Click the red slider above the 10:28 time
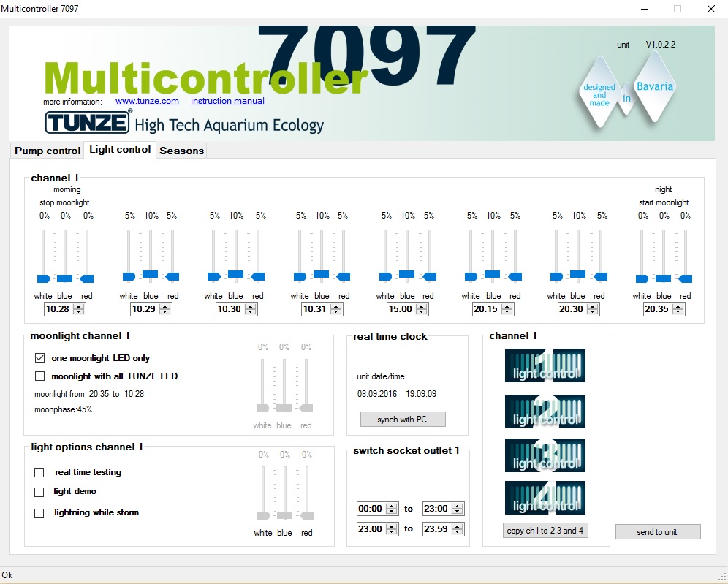 (87, 278)
